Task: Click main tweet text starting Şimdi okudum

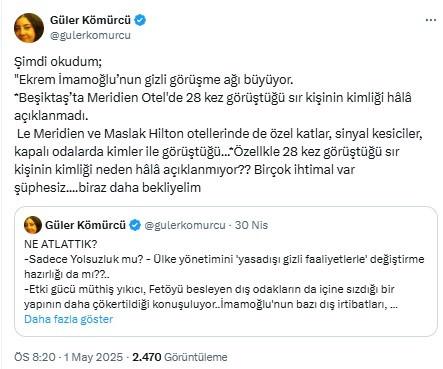Action: pos(58,61)
